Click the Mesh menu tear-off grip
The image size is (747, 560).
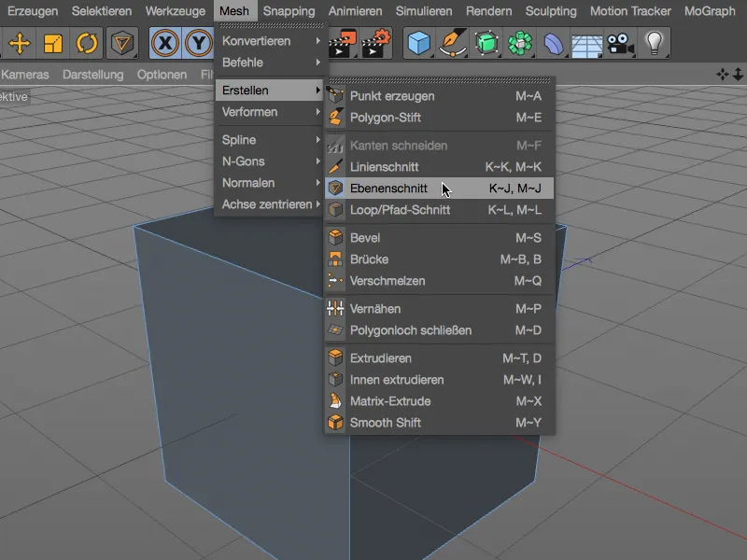coord(271,25)
